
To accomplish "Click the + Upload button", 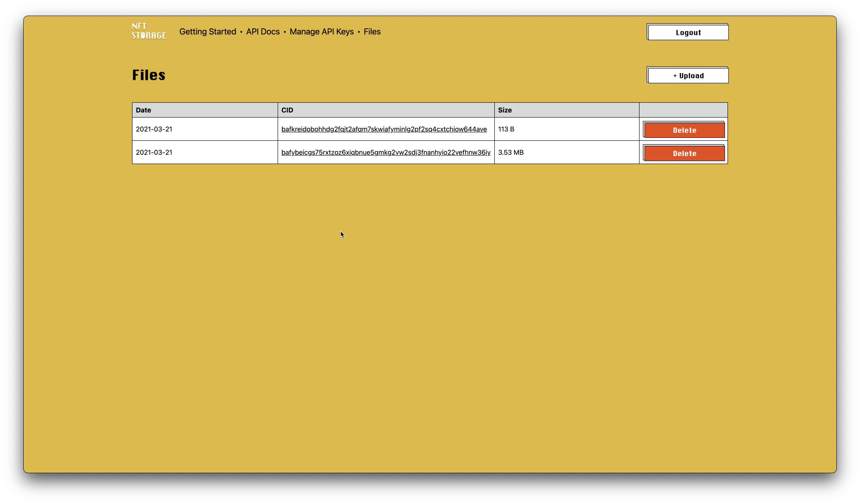I will pyautogui.click(x=688, y=75).
